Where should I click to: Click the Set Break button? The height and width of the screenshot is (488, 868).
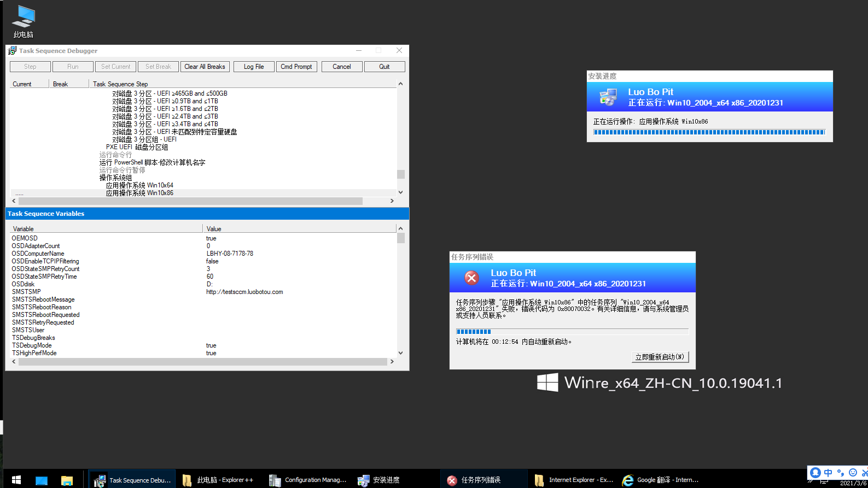pyautogui.click(x=158, y=67)
